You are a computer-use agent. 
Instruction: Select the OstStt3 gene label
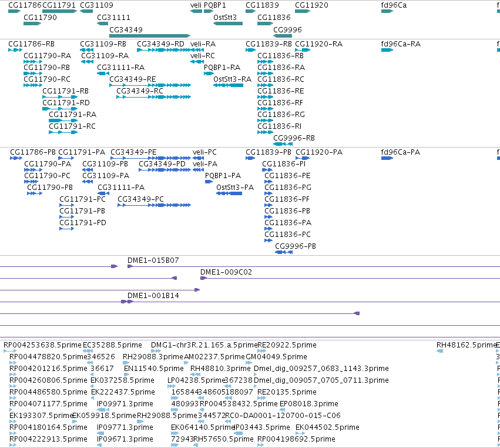click(x=225, y=17)
